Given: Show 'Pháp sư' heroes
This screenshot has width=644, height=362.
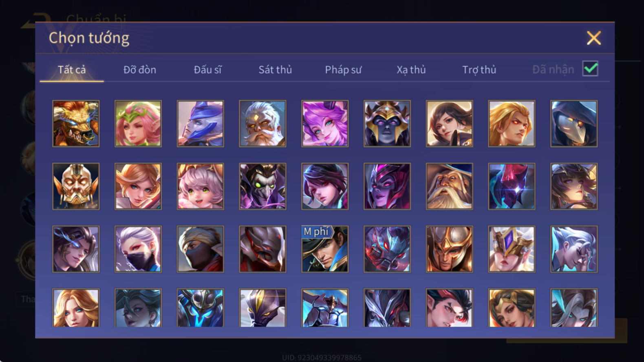Looking at the screenshot, I should click(x=343, y=70).
